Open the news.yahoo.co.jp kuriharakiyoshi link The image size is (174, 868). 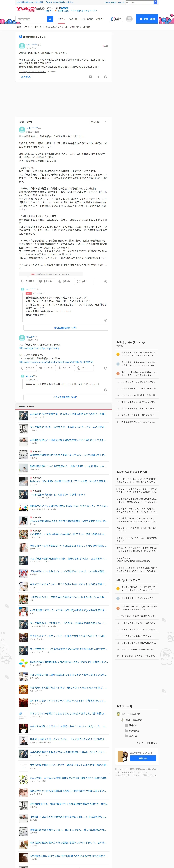tap(56, 362)
